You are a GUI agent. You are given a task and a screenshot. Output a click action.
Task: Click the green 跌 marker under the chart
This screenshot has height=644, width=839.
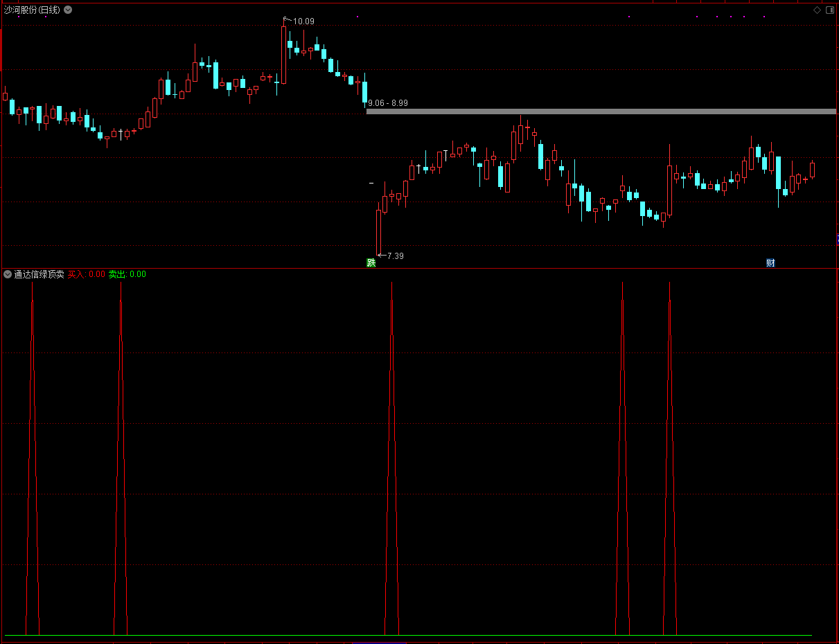click(371, 262)
